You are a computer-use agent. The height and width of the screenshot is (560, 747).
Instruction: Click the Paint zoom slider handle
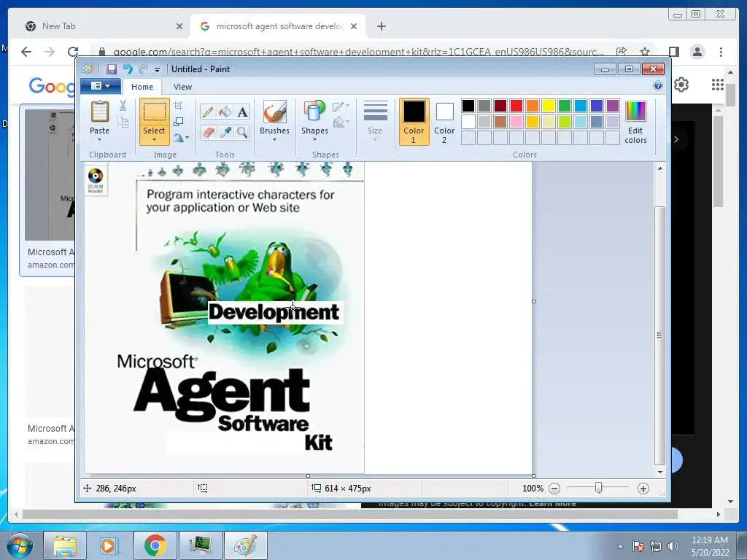(x=599, y=488)
